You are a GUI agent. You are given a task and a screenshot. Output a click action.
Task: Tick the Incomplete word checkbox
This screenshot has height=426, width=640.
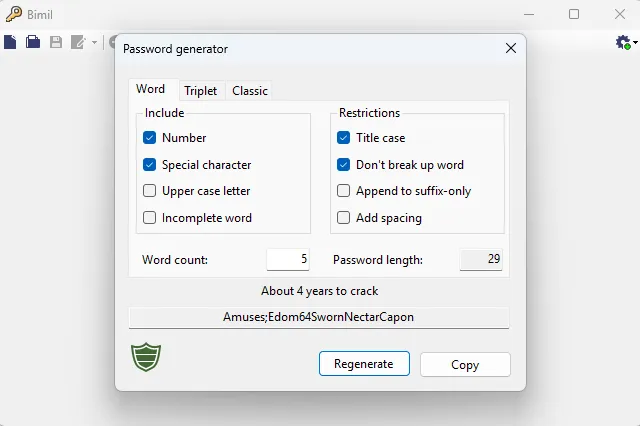tap(149, 217)
